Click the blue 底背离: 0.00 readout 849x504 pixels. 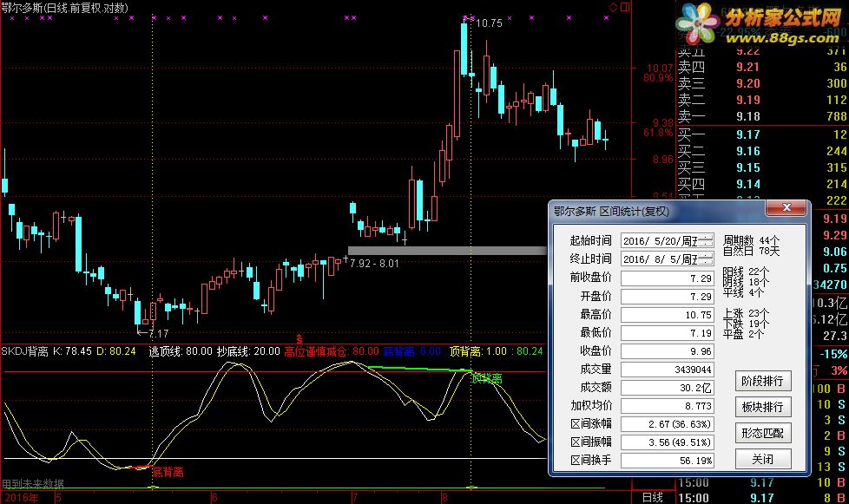click(412, 351)
